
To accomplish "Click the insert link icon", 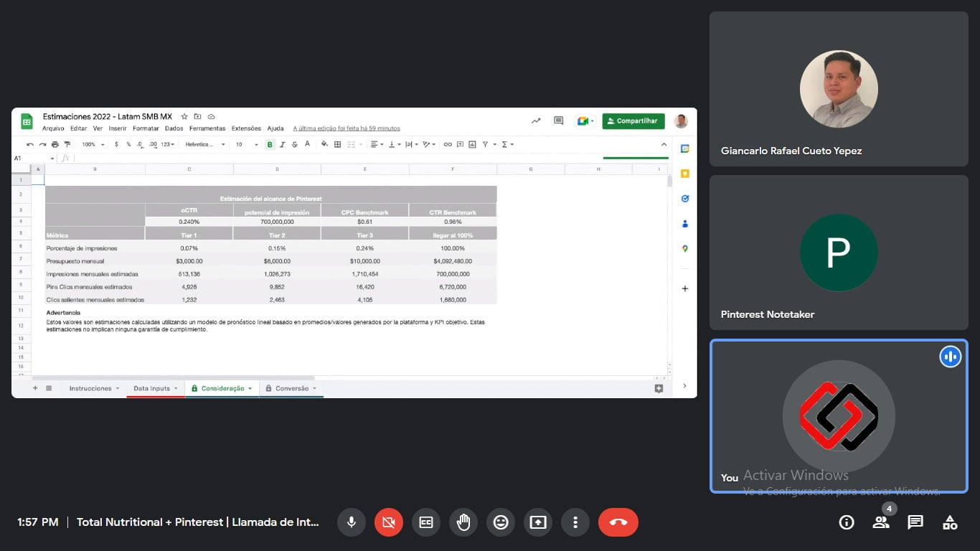I will click(448, 144).
